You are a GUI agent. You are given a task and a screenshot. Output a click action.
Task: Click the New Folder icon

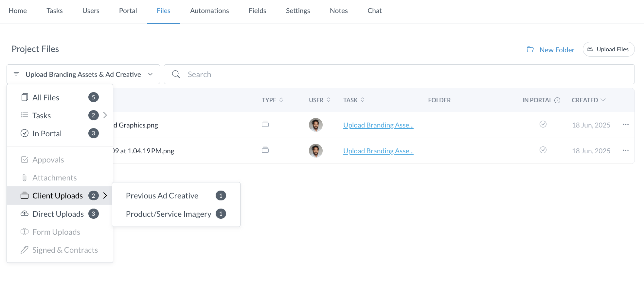tap(530, 49)
